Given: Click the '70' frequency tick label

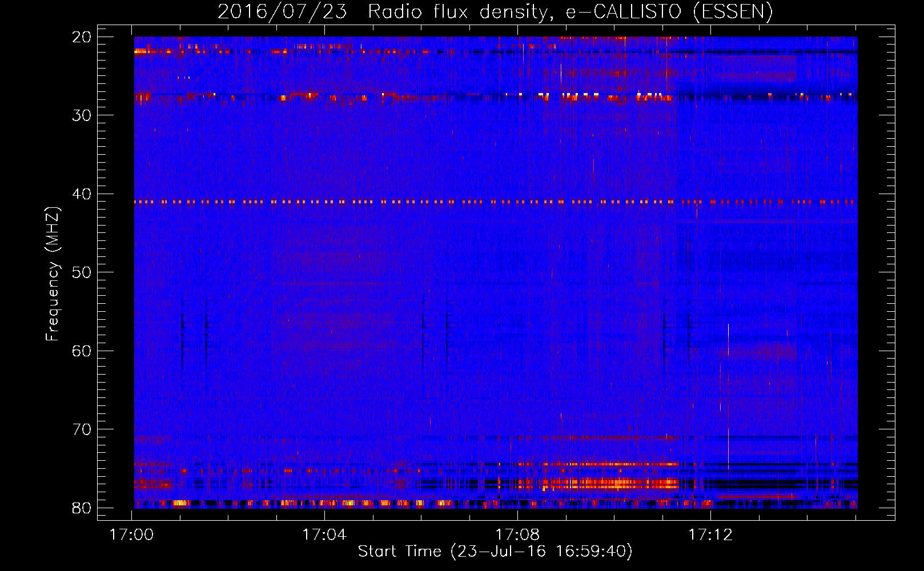Looking at the screenshot, I should point(82,429).
